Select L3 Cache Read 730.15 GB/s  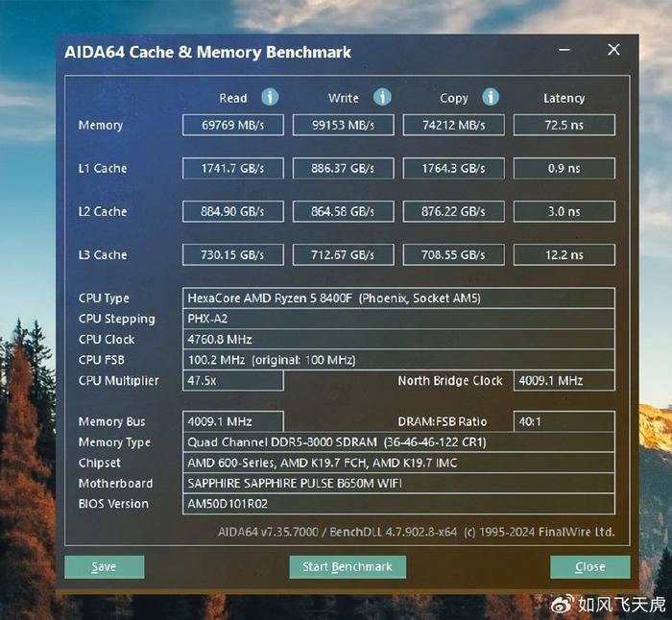click(232, 255)
